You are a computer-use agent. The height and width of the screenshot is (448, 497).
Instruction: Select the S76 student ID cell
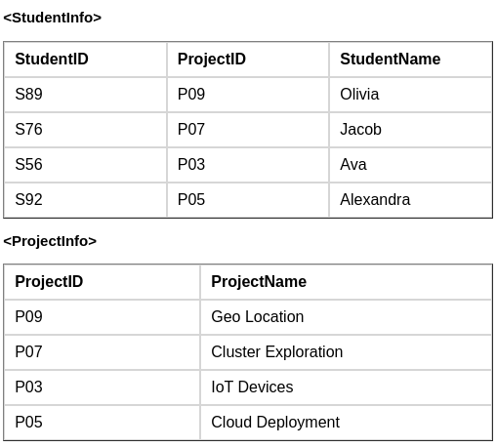[86, 130]
